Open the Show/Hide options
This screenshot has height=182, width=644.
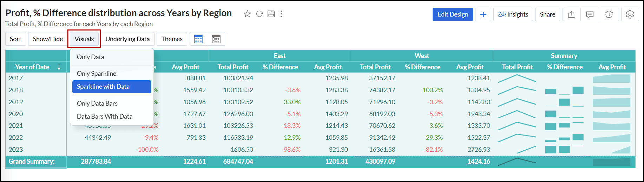(48, 39)
